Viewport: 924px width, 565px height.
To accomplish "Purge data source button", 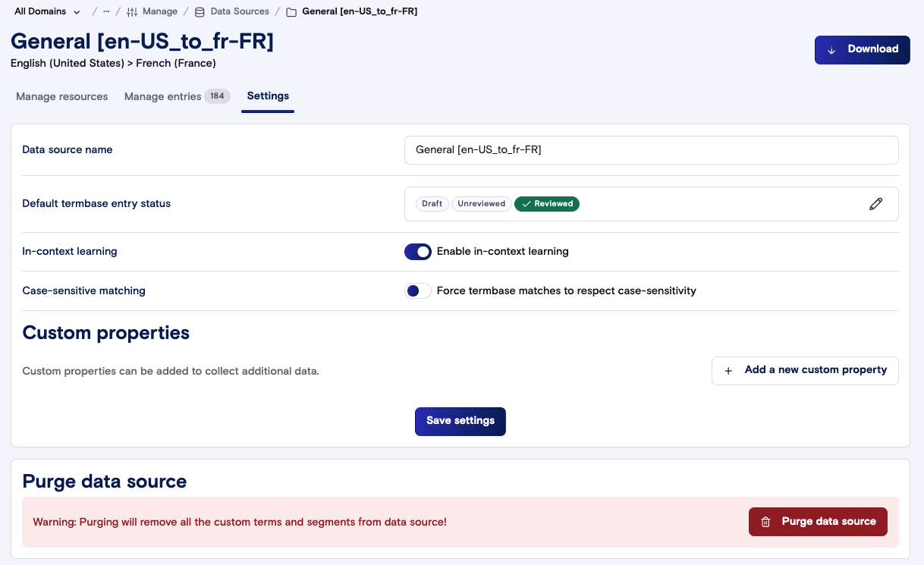I will 818,522.
